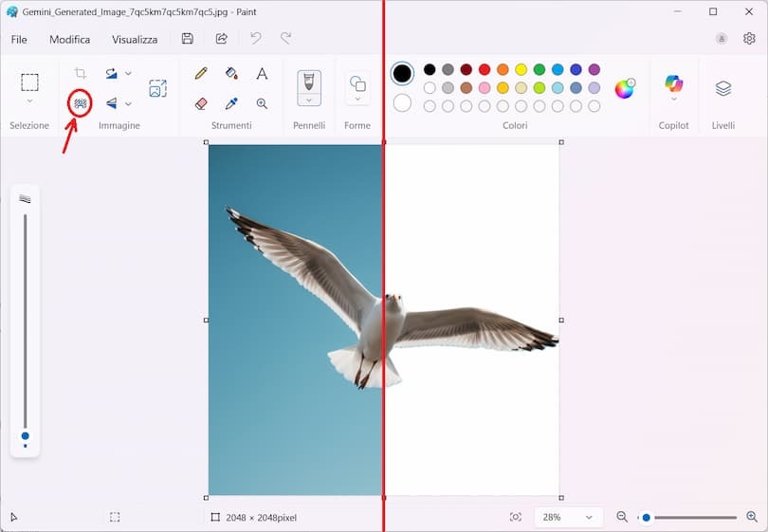Zoom in with the plus magnifier
This screenshot has height=532, width=768.
(x=752, y=517)
